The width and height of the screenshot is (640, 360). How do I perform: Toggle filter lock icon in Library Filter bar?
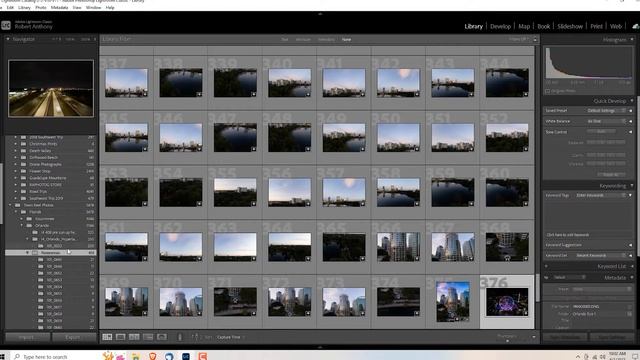[x=535, y=40]
